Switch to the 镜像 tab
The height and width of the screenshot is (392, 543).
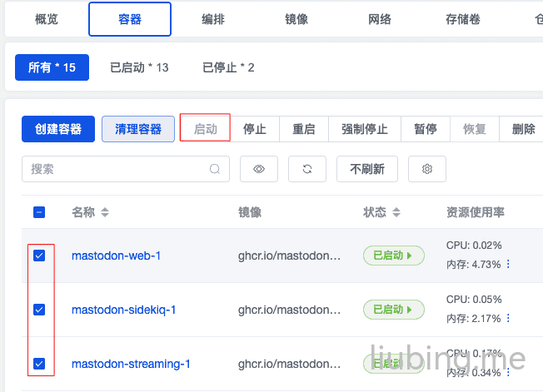coord(296,19)
